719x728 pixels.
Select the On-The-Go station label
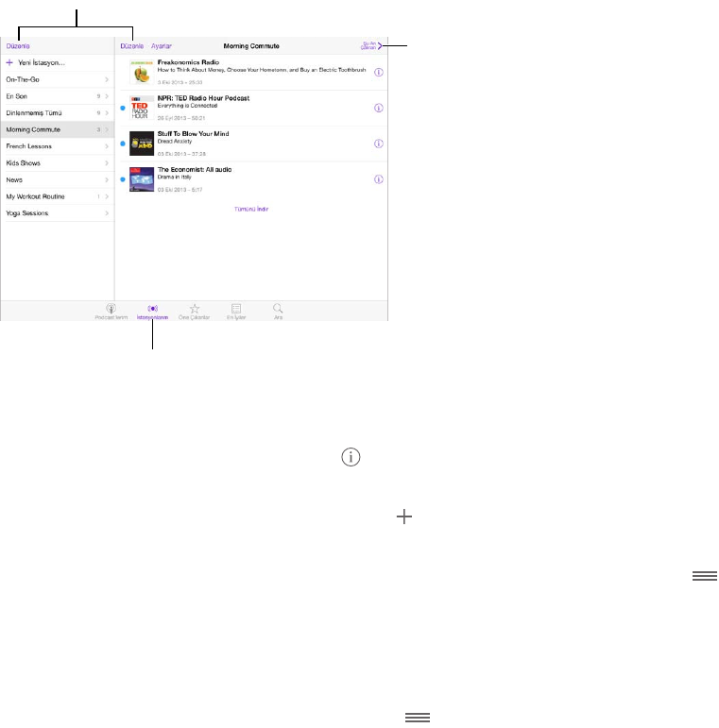click(x=23, y=79)
